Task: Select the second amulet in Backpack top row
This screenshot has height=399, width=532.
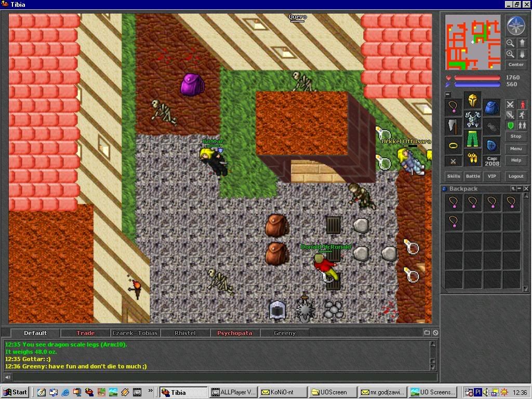Action: (x=473, y=203)
